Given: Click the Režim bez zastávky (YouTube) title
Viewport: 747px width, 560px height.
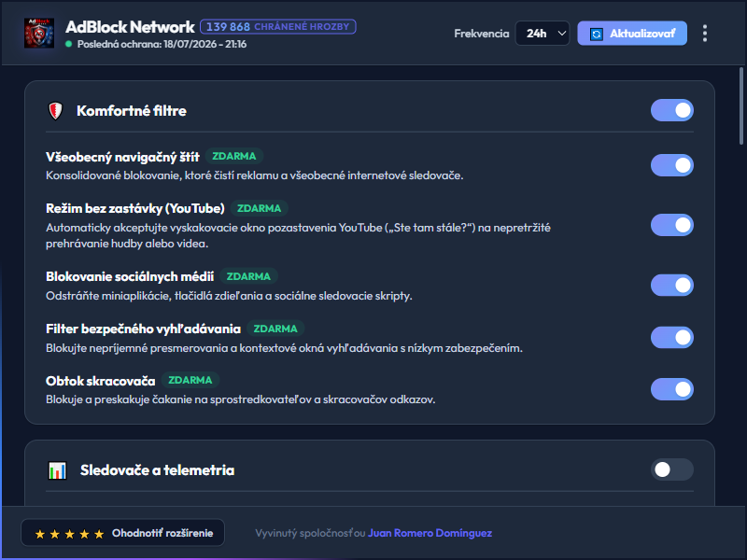Looking at the screenshot, I should point(135,208).
